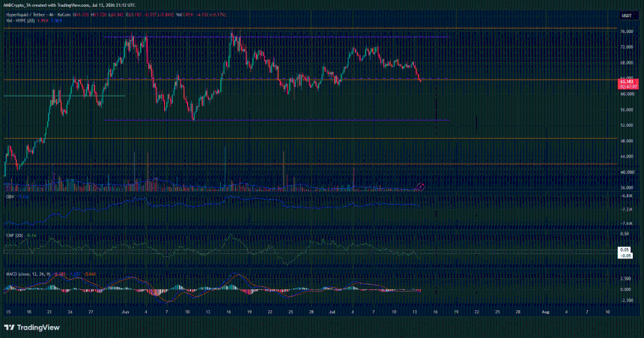Viewport: 644px width, 338px height.
Task: Click the 2.500 MACD axis value
Action: [626, 279]
